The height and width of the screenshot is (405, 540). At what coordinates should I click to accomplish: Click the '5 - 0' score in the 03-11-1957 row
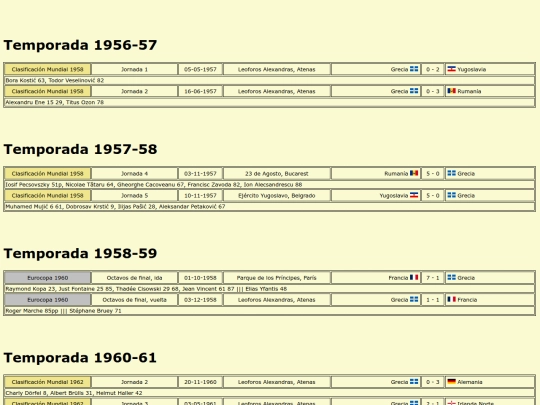pyautogui.click(x=433, y=174)
